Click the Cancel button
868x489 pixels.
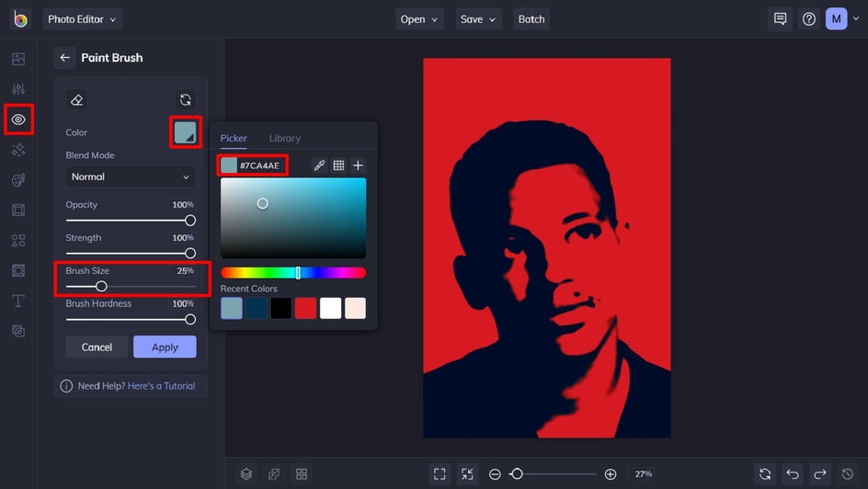point(97,347)
